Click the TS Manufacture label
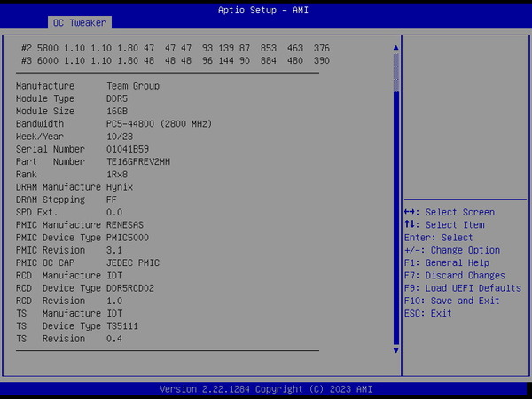This screenshot has width=532, height=399. coord(59,313)
